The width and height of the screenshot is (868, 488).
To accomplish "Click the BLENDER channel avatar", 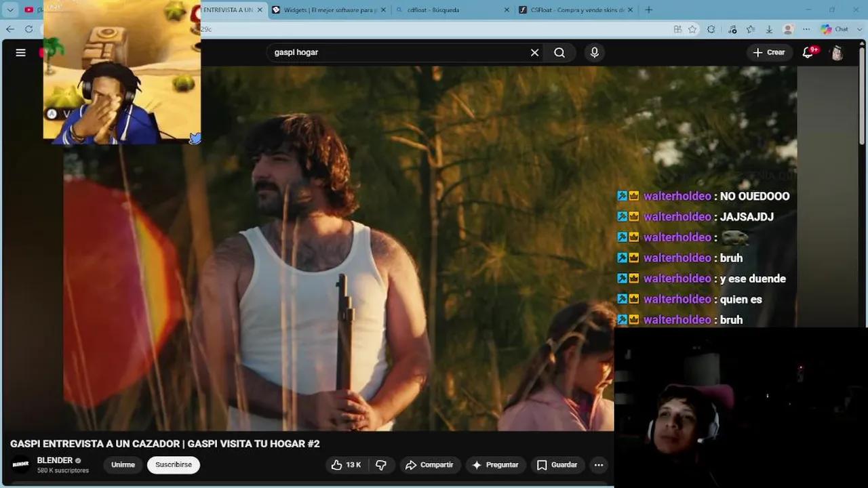I will (21, 464).
